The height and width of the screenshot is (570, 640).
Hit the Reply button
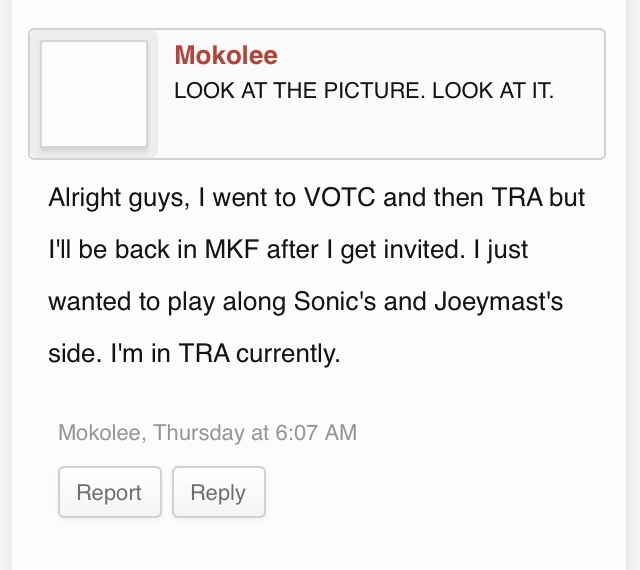(x=218, y=492)
